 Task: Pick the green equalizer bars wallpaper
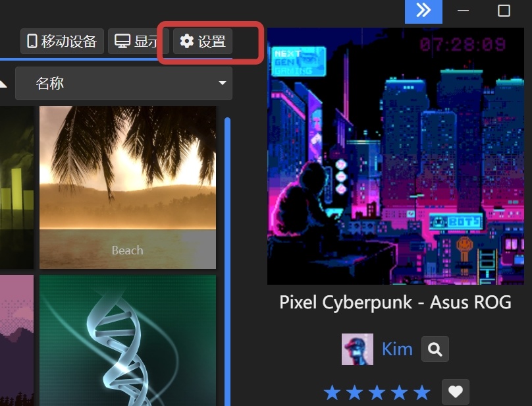point(16,188)
